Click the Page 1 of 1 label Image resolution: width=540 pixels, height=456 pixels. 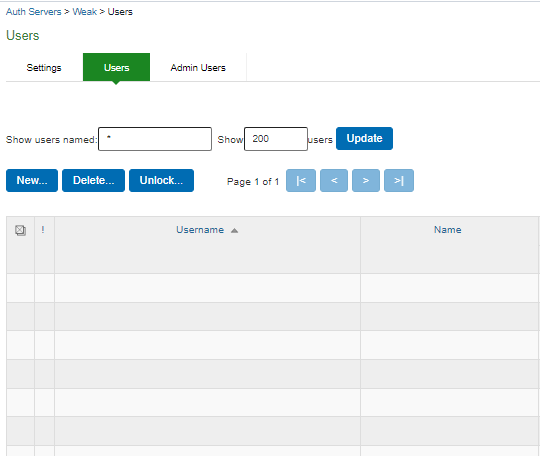tap(253, 182)
